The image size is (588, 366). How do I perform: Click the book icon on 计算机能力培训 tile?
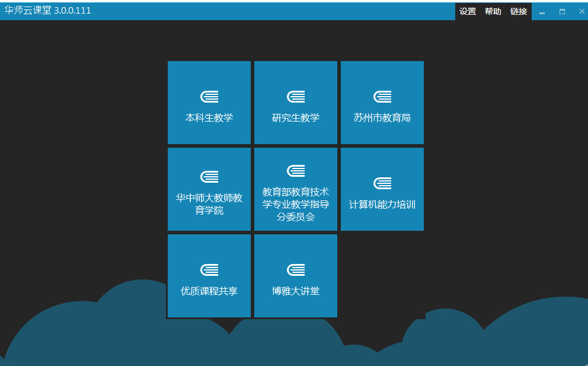tap(382, 183)
